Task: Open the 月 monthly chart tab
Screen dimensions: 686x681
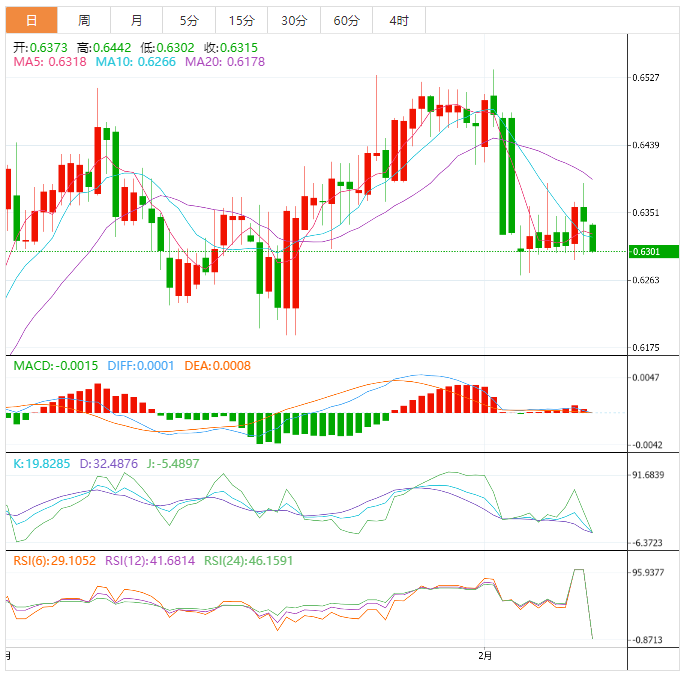Action: (x=136, y=20)
